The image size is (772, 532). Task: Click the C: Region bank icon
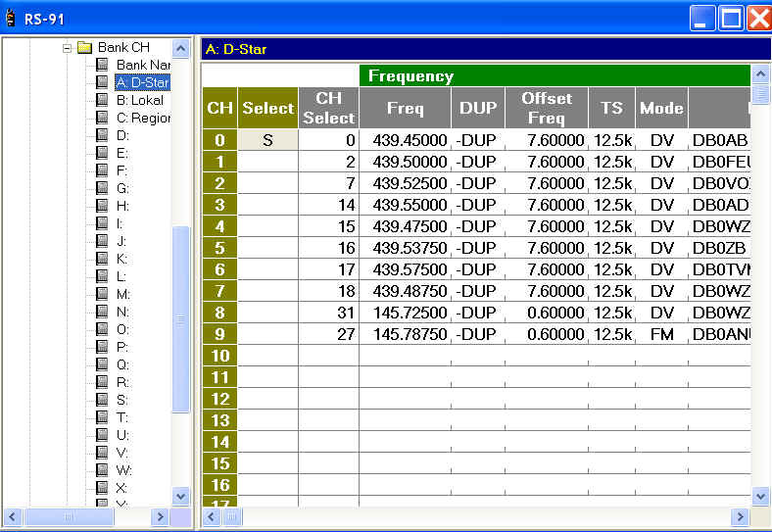click(x=103, y=118)
